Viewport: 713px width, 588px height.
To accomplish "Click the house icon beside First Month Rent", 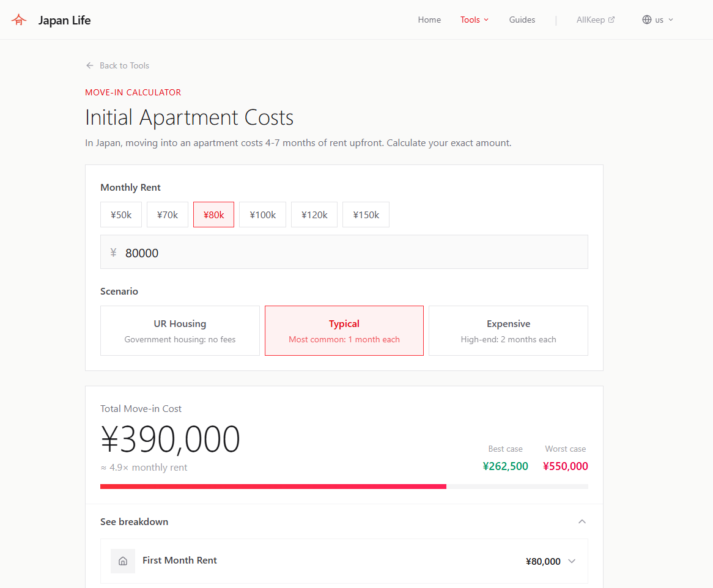I will click(x=123, y=561).
